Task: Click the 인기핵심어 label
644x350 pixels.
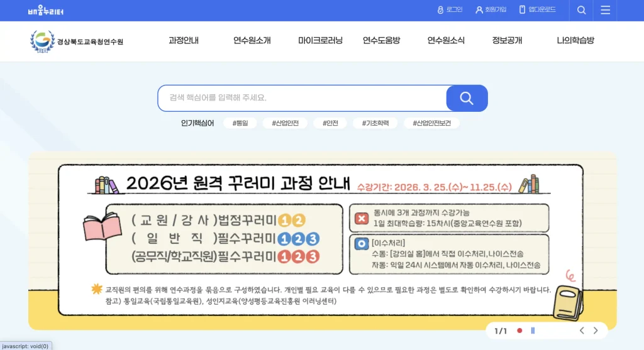Action: coord(197,123)
